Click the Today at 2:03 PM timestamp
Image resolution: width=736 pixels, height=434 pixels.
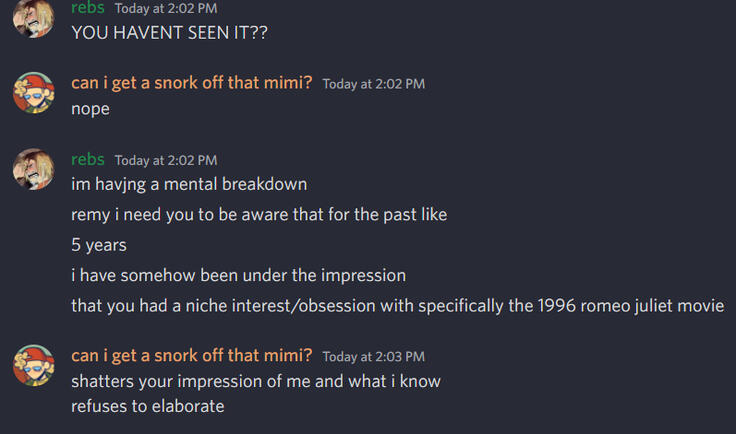coord(373,356)
